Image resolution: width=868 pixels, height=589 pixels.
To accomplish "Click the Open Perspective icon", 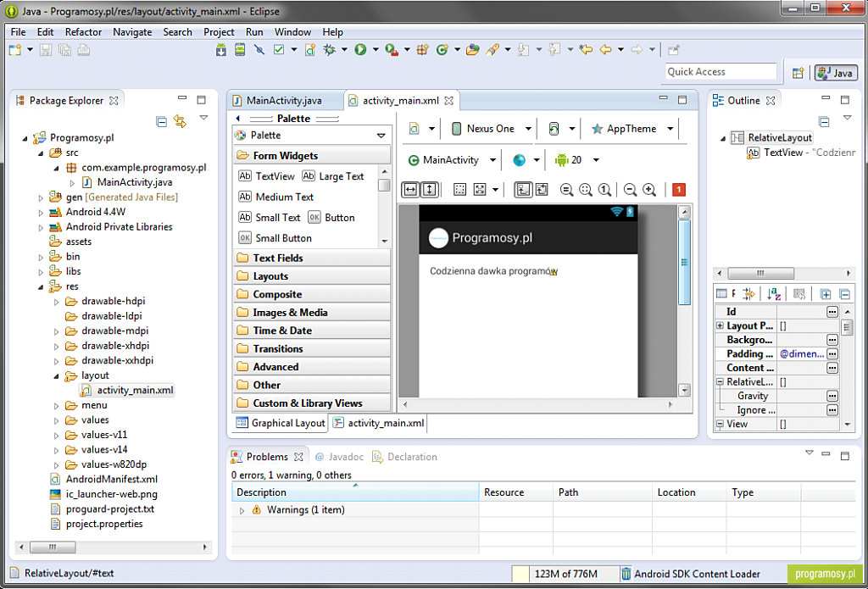I will (798, 73).
